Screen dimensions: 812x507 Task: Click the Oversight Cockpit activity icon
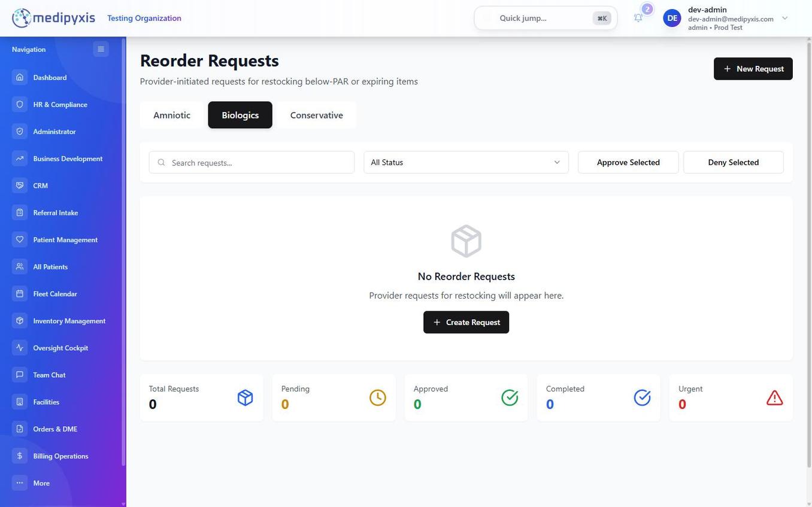point(20,348)
